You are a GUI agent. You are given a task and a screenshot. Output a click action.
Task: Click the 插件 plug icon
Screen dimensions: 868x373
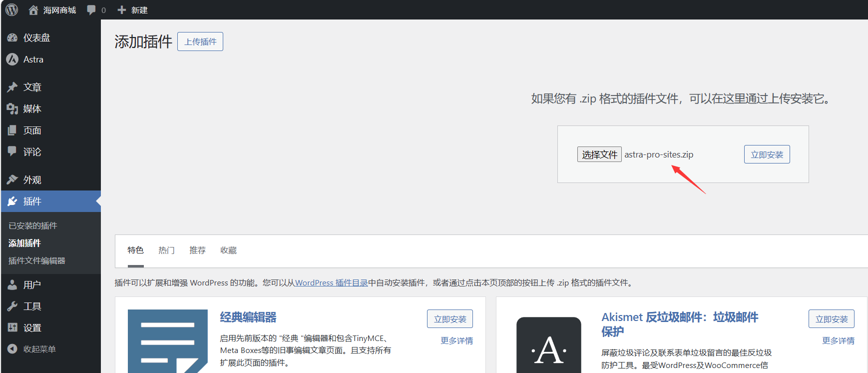[x=12, y=201]
